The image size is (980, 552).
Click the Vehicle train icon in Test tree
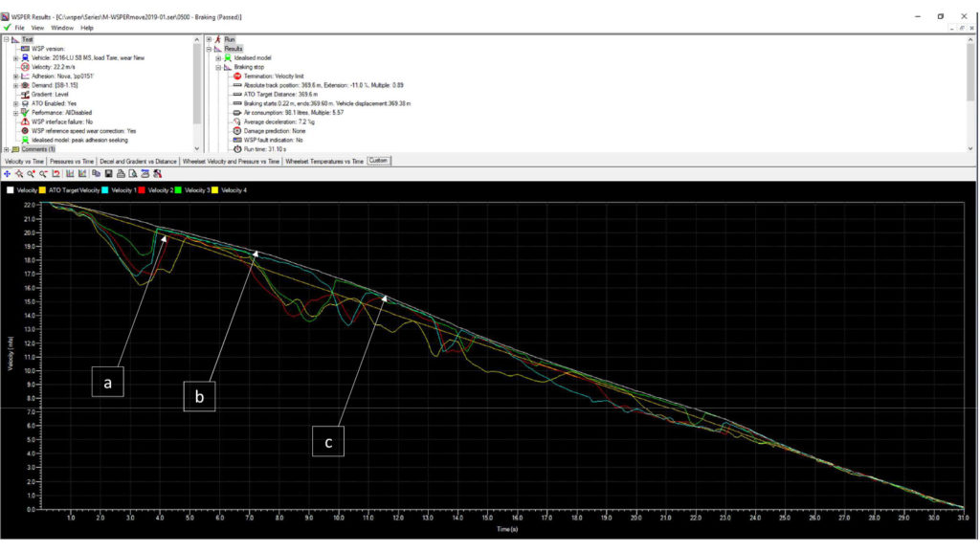click(25, 57)
